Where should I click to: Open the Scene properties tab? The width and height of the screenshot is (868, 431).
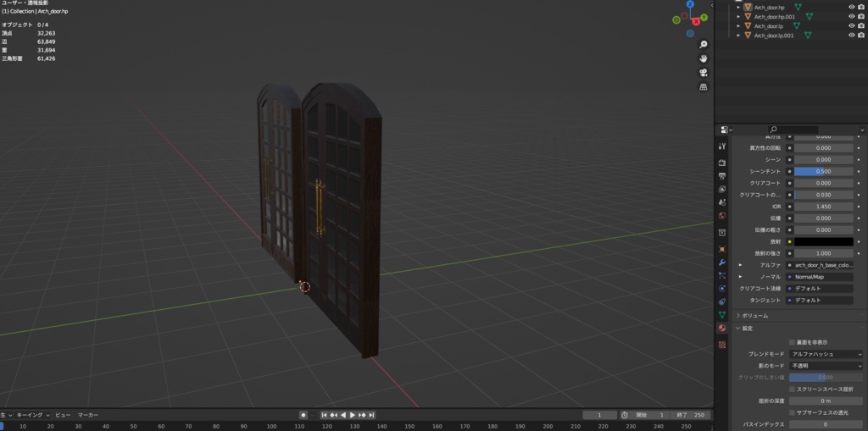(722, 202)
